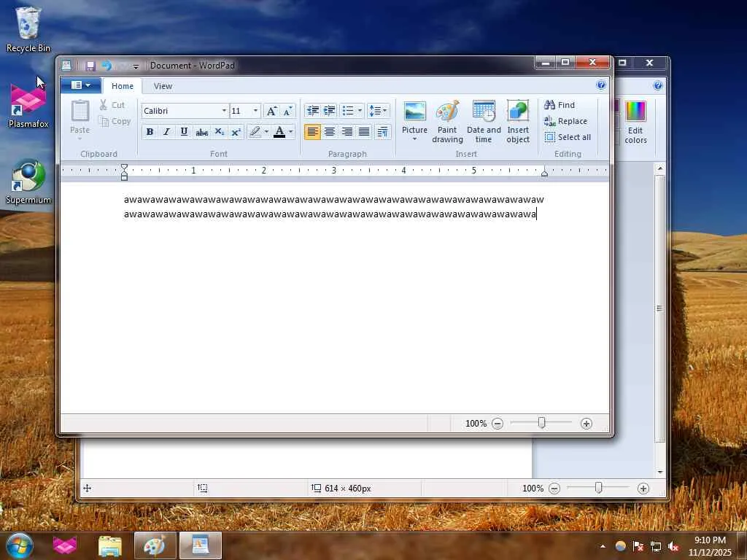747x560 pixels.
Task: Click the Shrink font icon
Action: (x=287, y=111)
